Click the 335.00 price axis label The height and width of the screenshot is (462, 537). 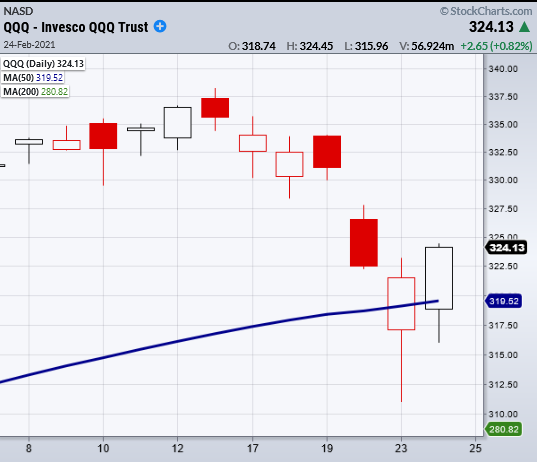(x=502, y=124)
